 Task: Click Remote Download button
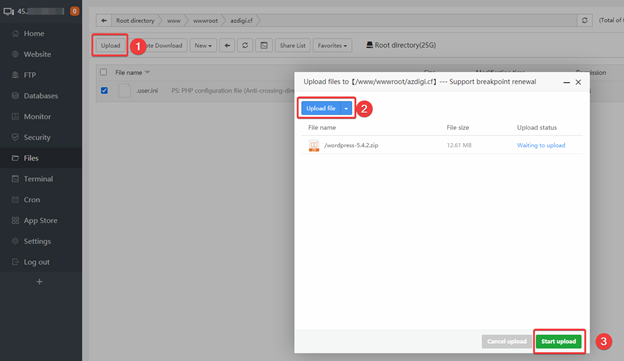pos(163,45)
